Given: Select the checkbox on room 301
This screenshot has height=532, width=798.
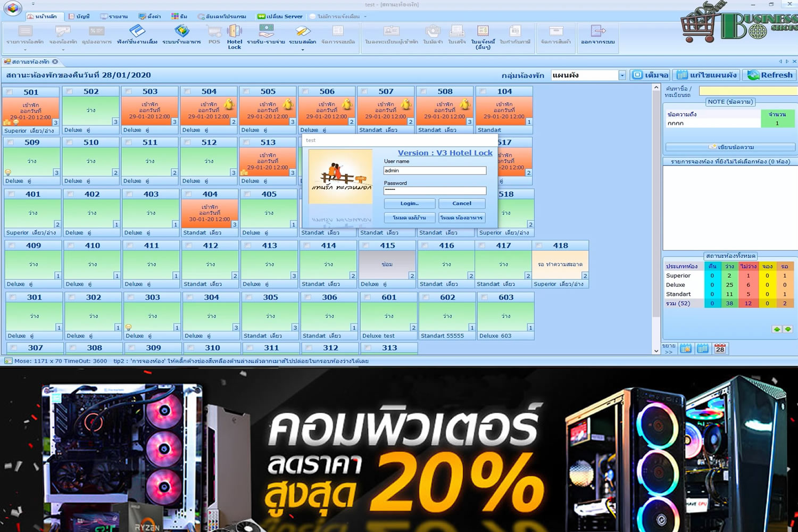Looking at the screenshot, I should point(13,297).
